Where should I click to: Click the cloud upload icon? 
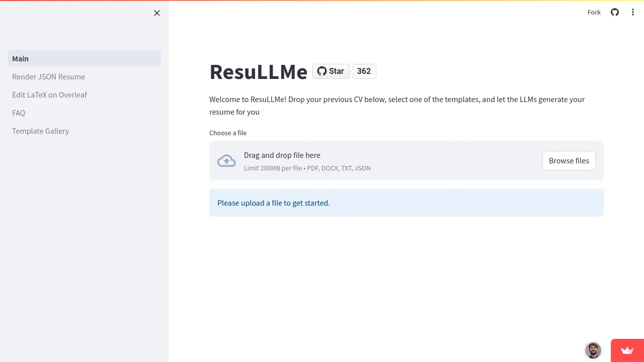[226, 161]
